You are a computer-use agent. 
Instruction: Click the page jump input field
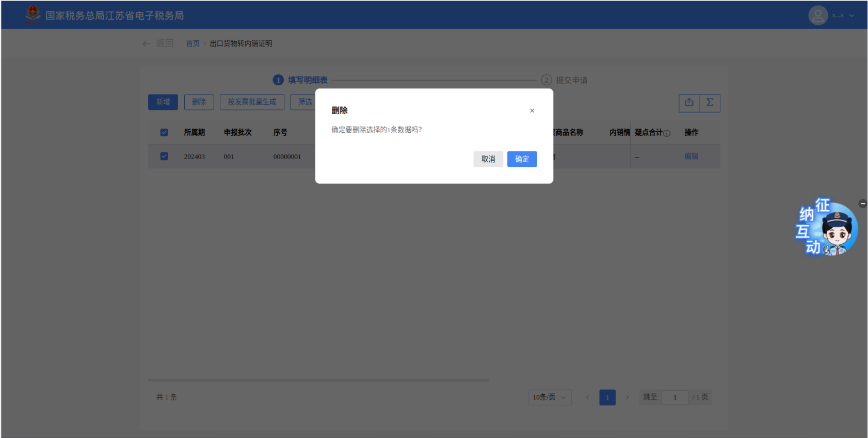point(674,397)
